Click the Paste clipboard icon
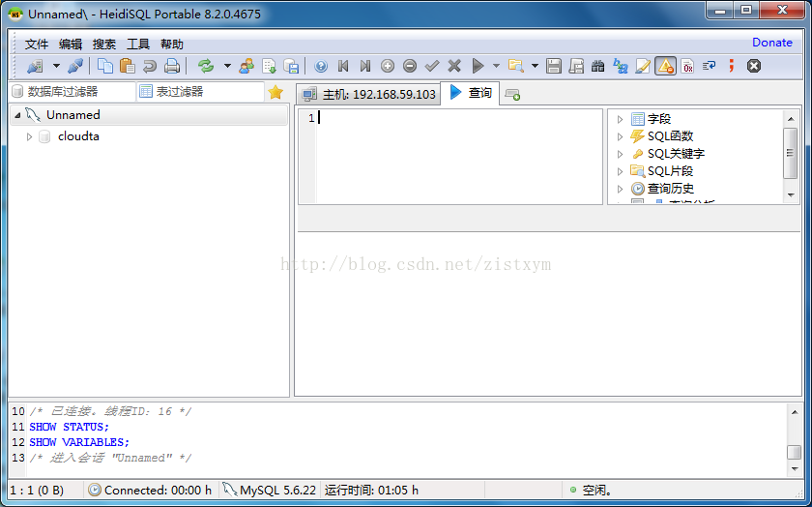 click(x=128, y=66)
